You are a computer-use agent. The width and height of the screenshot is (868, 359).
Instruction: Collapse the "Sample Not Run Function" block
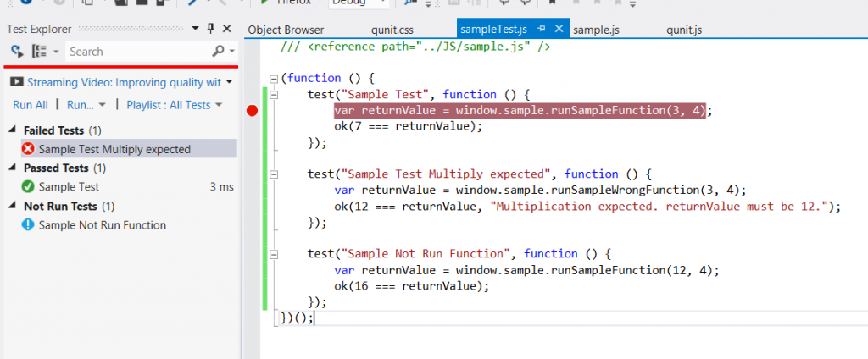click(x=273, y=255)
